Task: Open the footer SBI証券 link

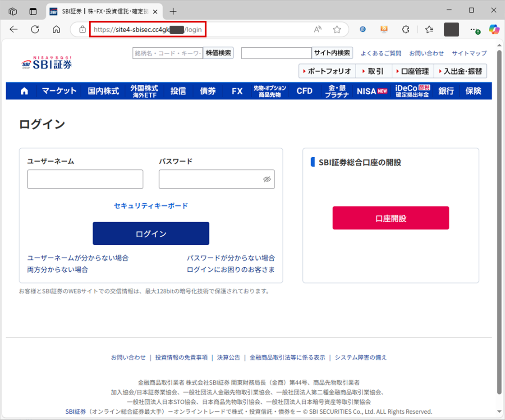Action: pos(76,411)
